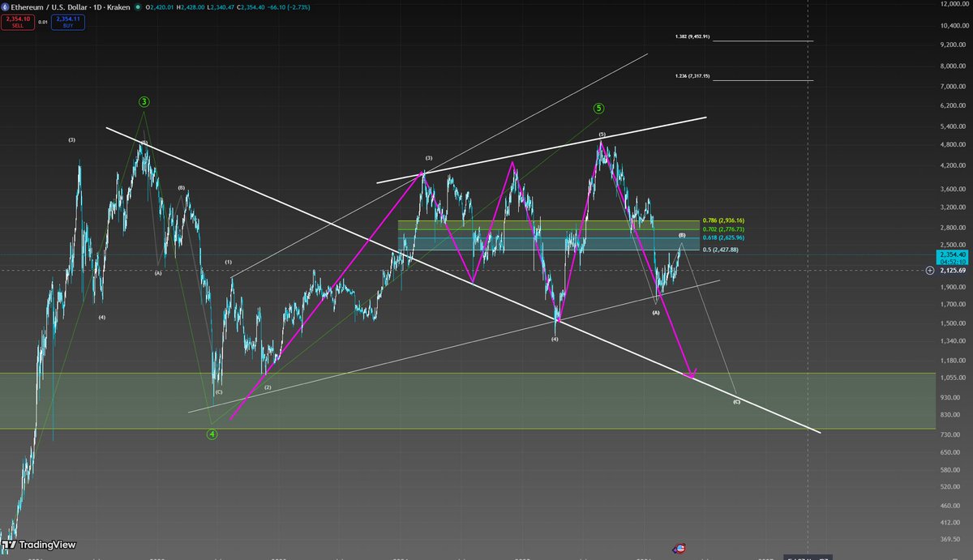Click the Ethereum logo icon beside symbol name
The image size is (973, 560).
click(5, 6)
